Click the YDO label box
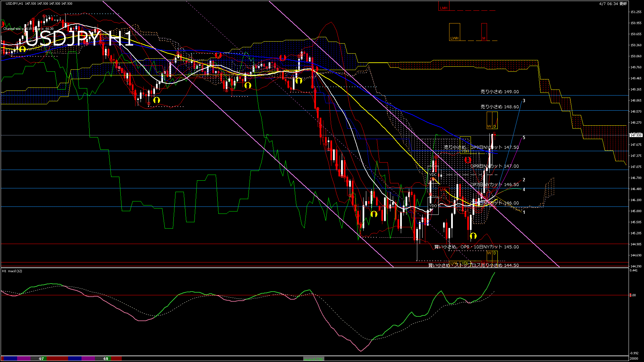The image size is (644, 362). coord(433,206)
